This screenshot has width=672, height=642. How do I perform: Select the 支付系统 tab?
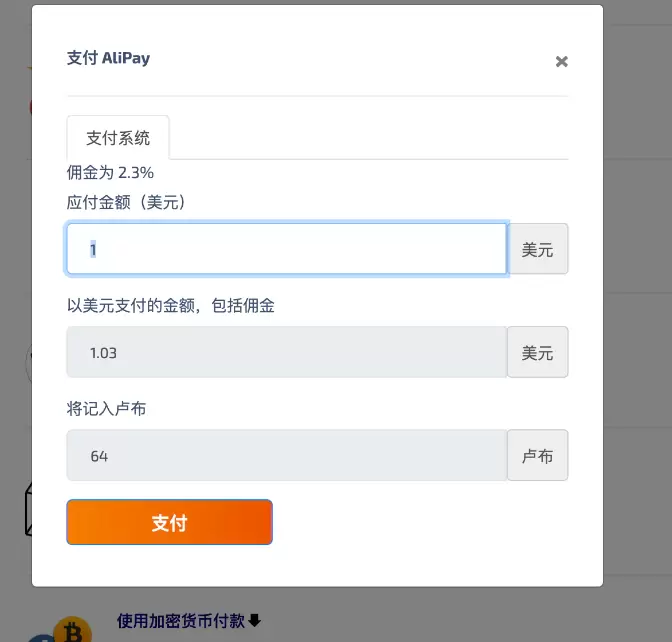point(118,138)
